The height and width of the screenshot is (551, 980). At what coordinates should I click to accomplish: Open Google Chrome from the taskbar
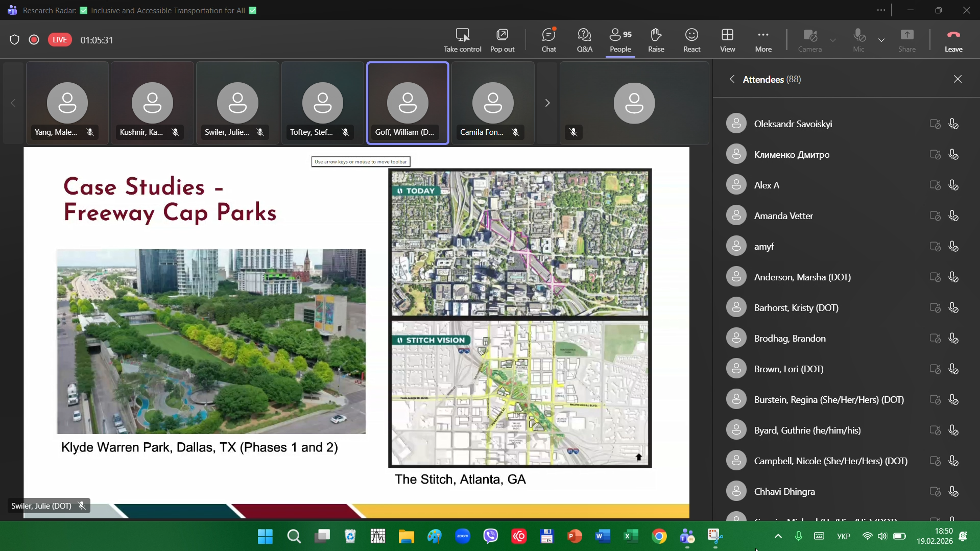pyautogui.click(x=659, y=536)
